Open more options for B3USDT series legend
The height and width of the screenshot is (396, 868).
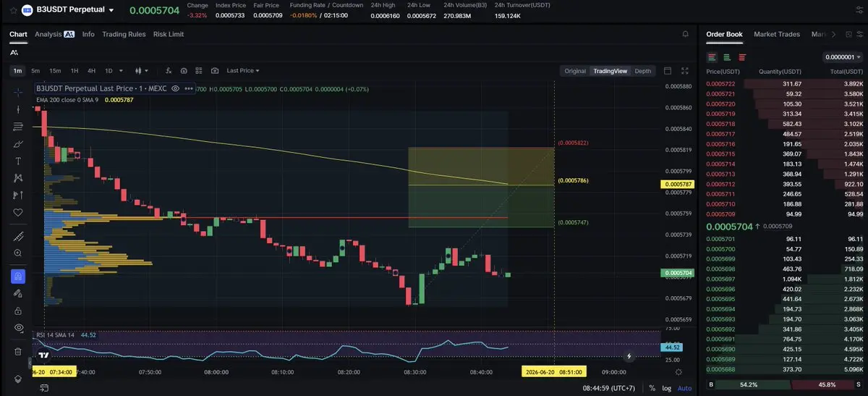pos(190,88)
